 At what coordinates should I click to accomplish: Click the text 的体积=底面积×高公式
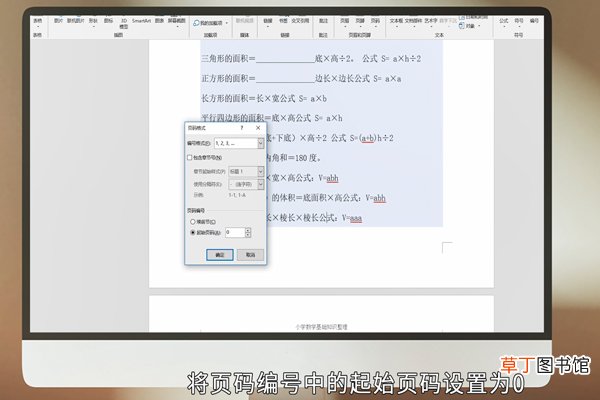[x=317, y=198]
